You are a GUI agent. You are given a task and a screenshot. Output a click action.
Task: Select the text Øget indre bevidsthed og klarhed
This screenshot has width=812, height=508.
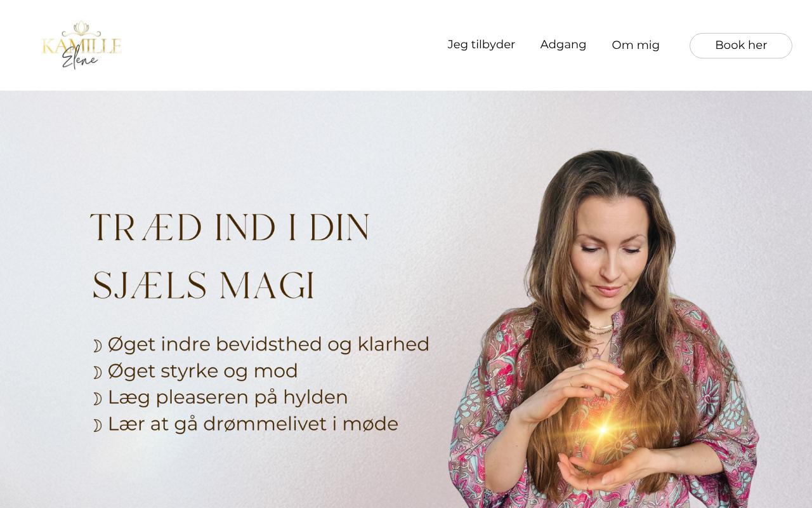[x=268, y=344]
